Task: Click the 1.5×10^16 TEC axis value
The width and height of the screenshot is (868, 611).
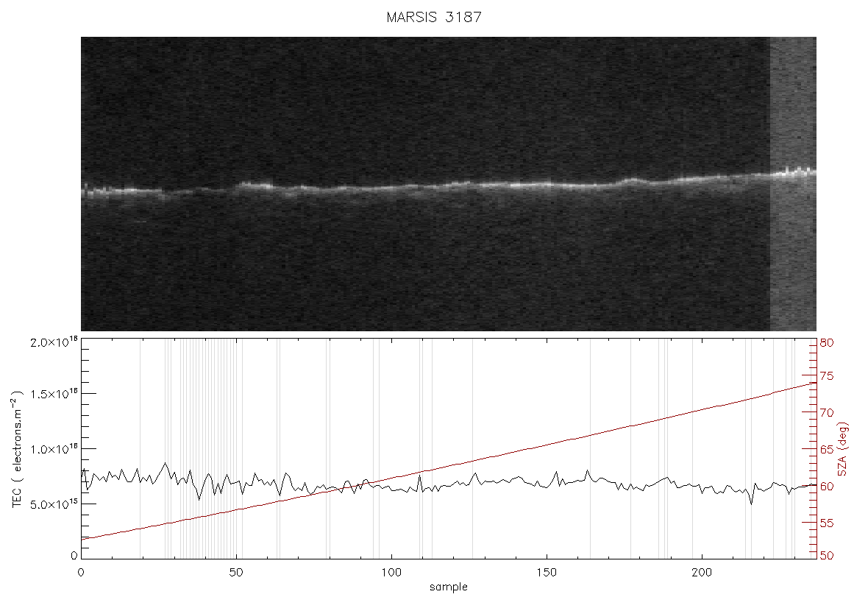Action: [54, 394]
